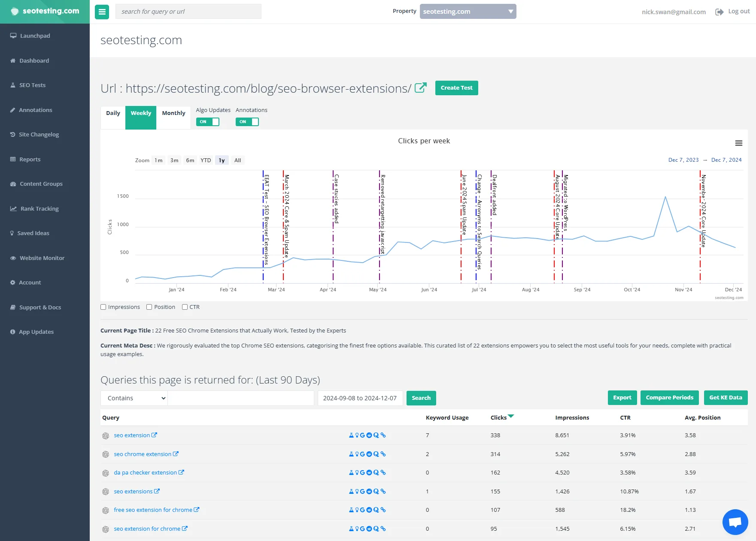Click the Create Test button
The width and height of the screenshot is (756, 541).
pyautogui.click(x=456, y=88)
